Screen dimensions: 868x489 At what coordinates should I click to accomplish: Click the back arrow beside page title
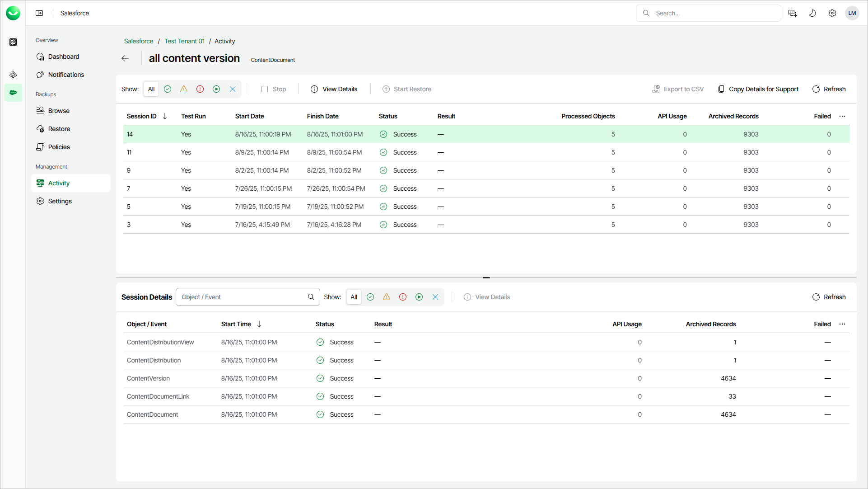(x=125, y=58)
